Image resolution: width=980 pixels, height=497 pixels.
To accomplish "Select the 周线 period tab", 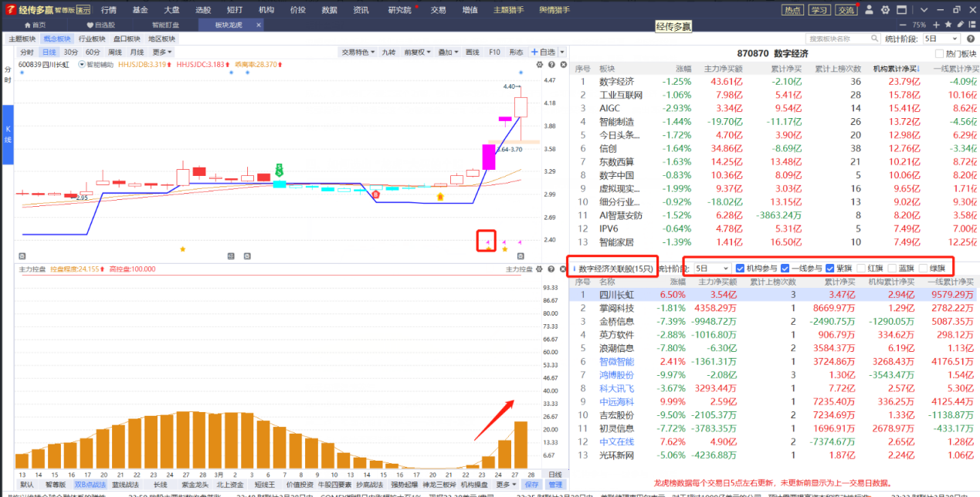I will point(115,52).
